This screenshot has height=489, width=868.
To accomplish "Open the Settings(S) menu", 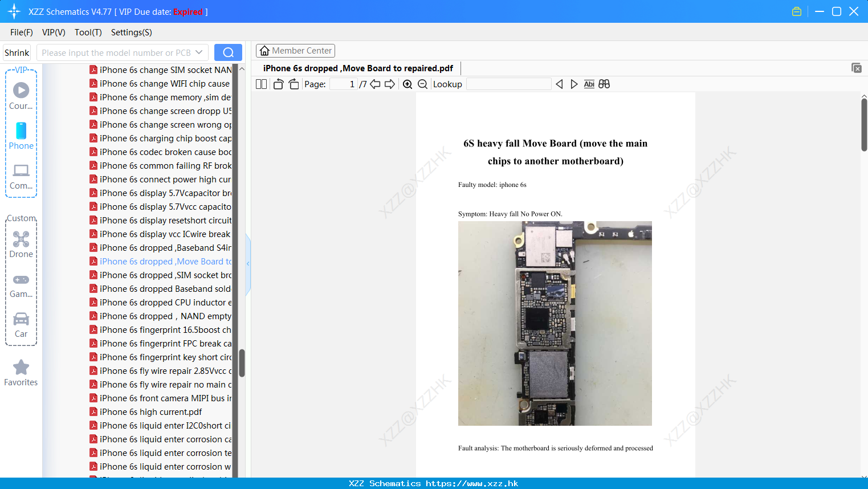I will coord(132,32).
